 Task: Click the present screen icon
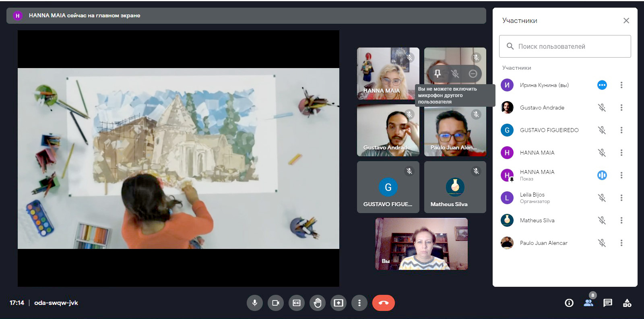point(339,303)
